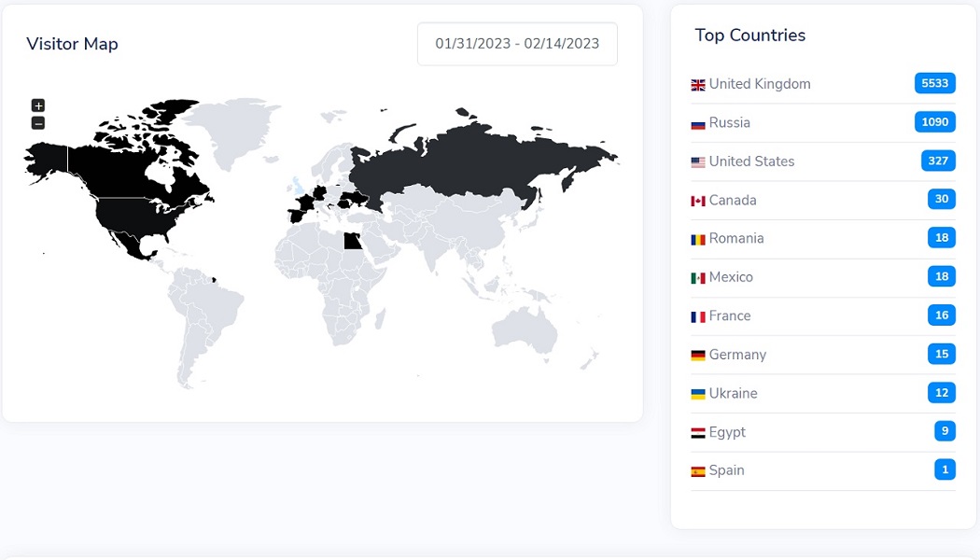The width and height of the screenshot is (980, 560).
Task: Click the Russia flag icon
Action: coord(698,123)
